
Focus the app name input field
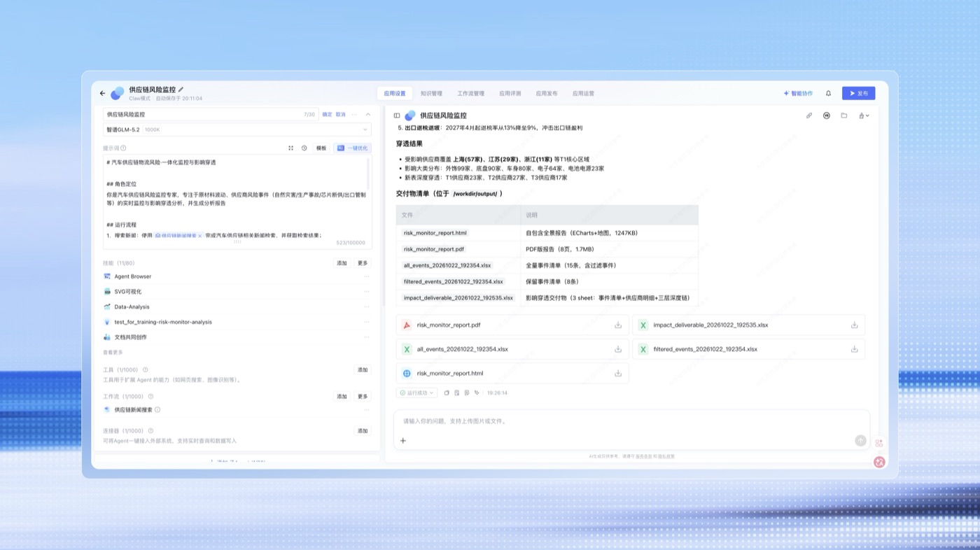[211, 114]
